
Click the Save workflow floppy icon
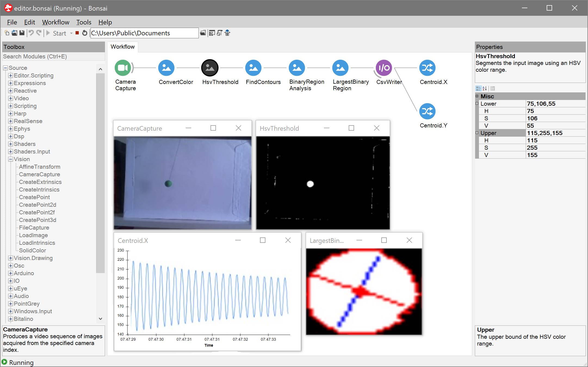[x=22, y=33]
